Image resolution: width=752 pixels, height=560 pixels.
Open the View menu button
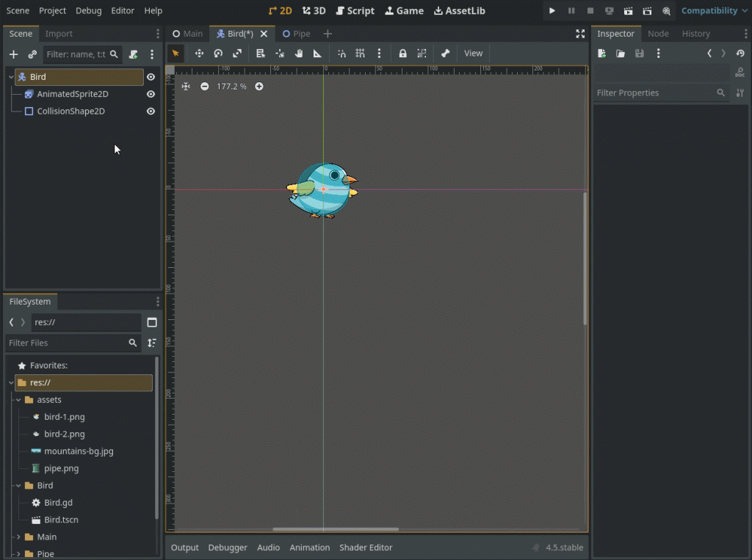point(473,54)
